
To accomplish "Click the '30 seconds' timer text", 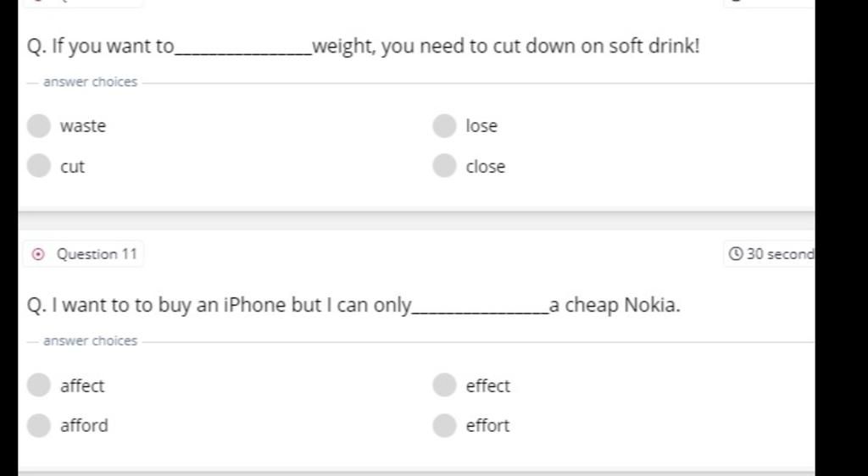I will coord(780,254).
